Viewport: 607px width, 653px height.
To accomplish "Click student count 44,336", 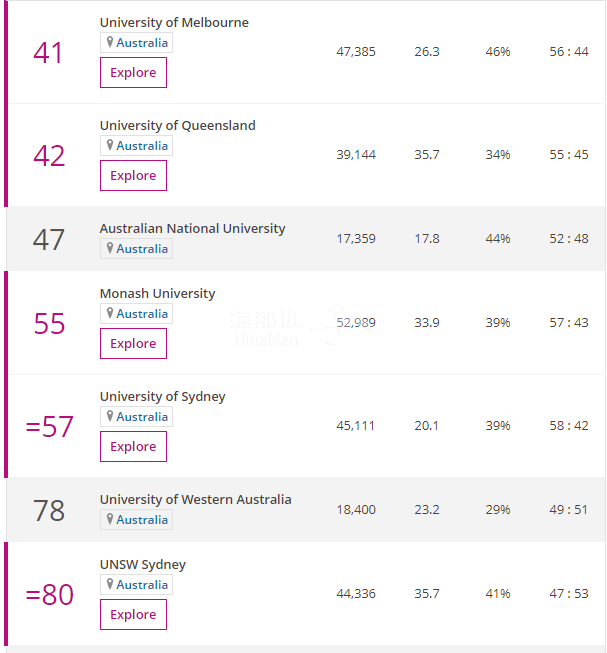I will pos(356,594).
